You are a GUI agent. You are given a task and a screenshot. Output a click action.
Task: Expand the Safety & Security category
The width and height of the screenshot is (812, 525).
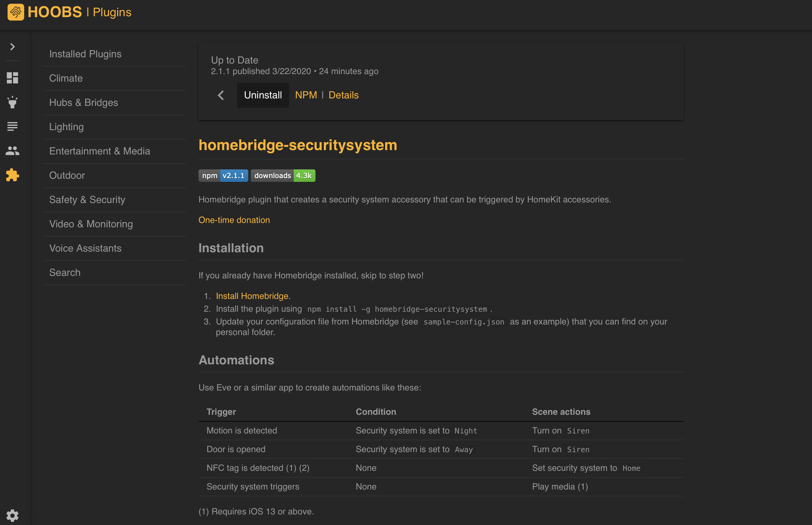coord(87,200)
